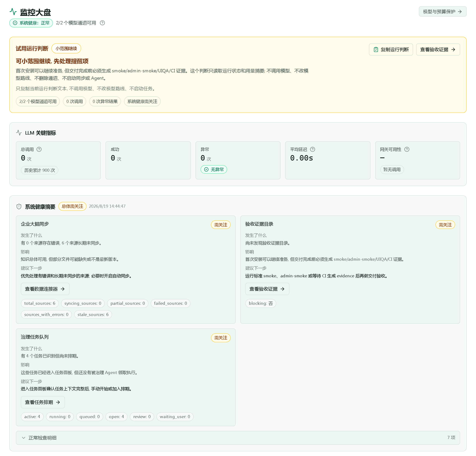The height and width of the screenshot is (456, 476).
Task: Click the help icon next to 平均延迟
Action: click(x=313, y=149)
